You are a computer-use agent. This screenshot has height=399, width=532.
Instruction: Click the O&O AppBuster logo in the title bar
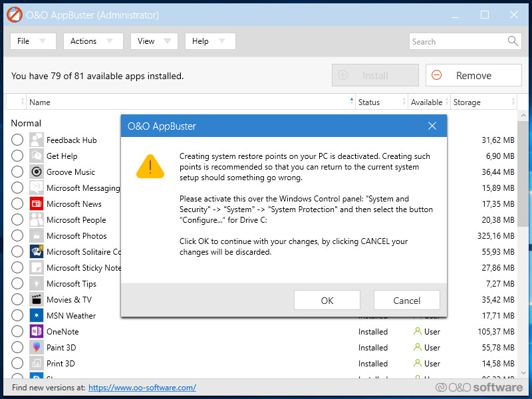pos(14,15)
